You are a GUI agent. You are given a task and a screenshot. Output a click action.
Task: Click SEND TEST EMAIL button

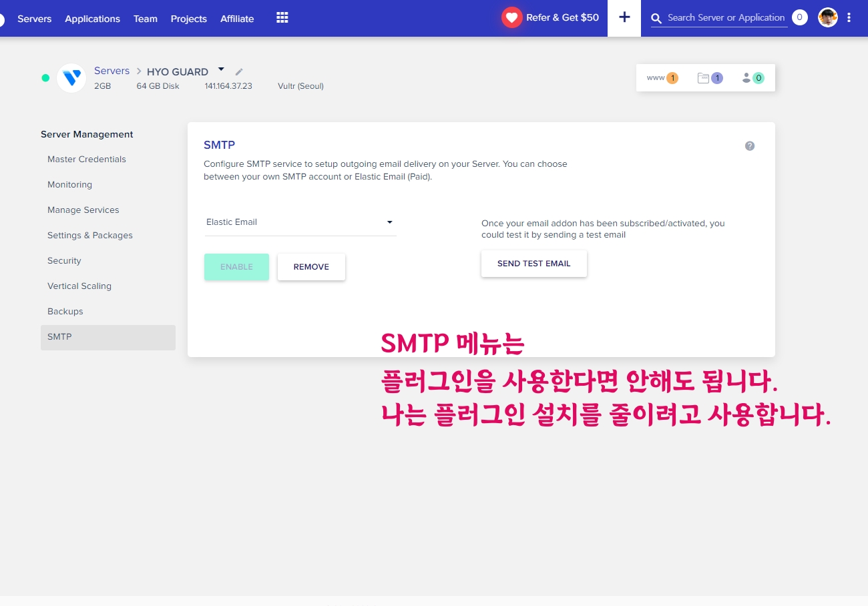[534, 264]
